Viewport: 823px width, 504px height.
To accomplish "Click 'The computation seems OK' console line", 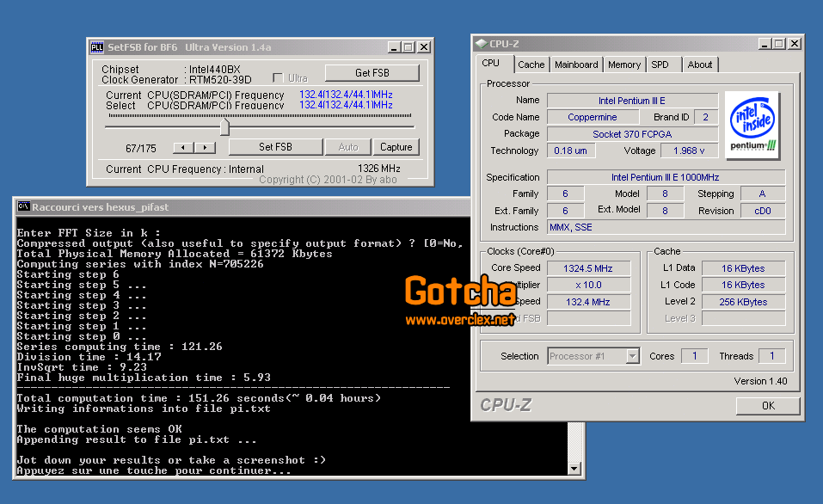I will click(x=99, y=429).
